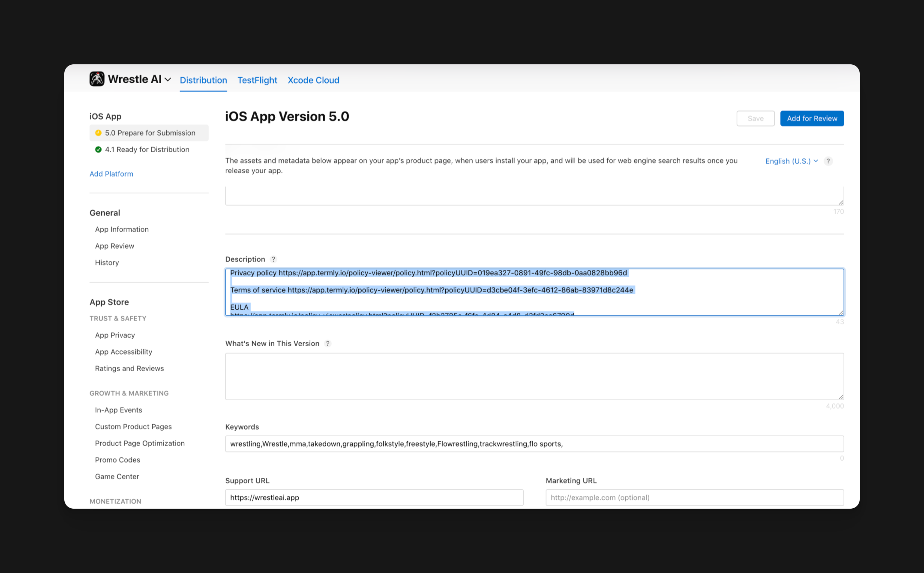
Task: Select the Distribution tab
Action: pos(203,80)
